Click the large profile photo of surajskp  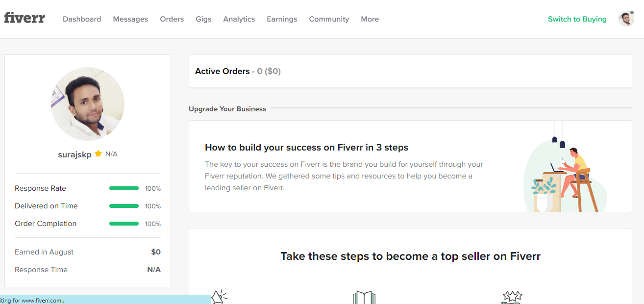88,104
